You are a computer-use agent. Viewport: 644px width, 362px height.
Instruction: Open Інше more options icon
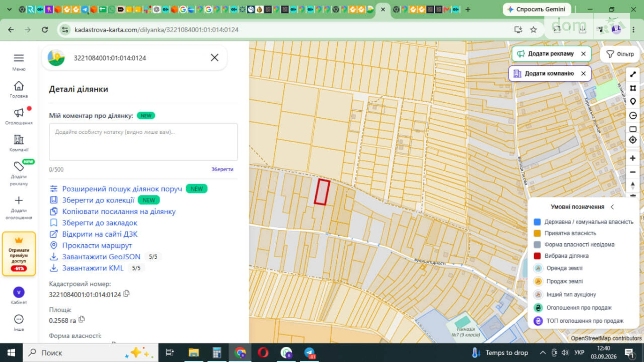coord(19,319)
